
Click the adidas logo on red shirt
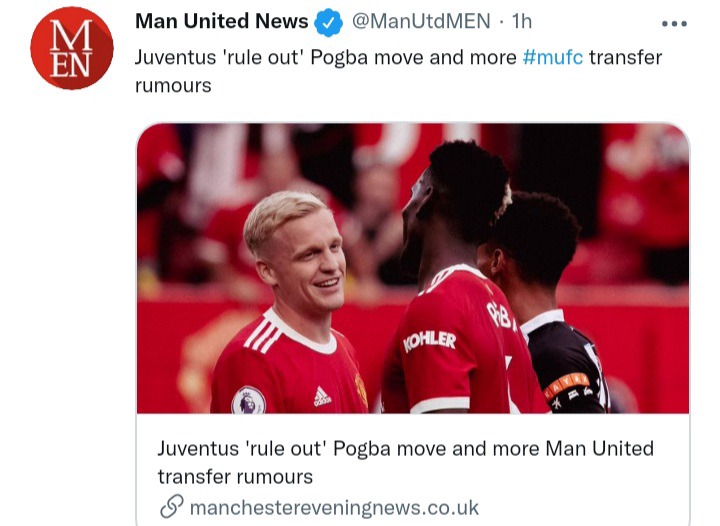coord(322,396)
